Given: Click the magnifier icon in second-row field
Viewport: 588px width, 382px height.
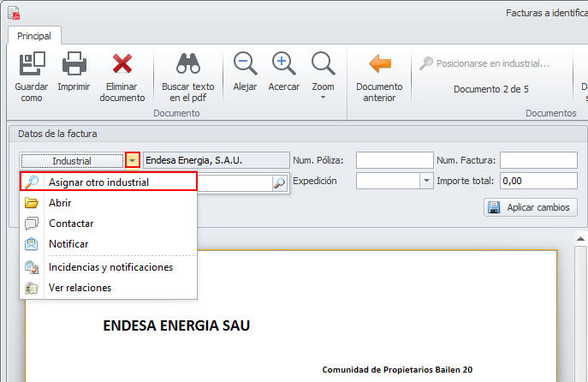Looking at the screenshot, I should click(280, 183).
